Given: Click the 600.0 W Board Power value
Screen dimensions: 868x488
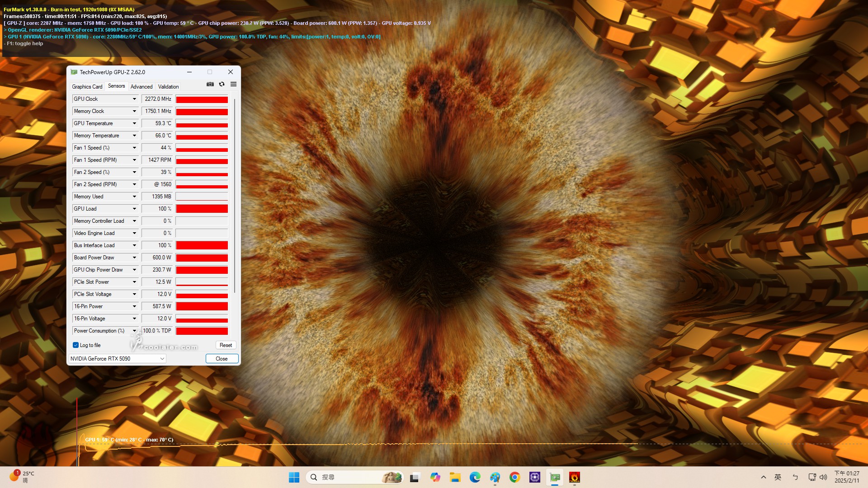Looking at the screenshot, I should 157,258.
